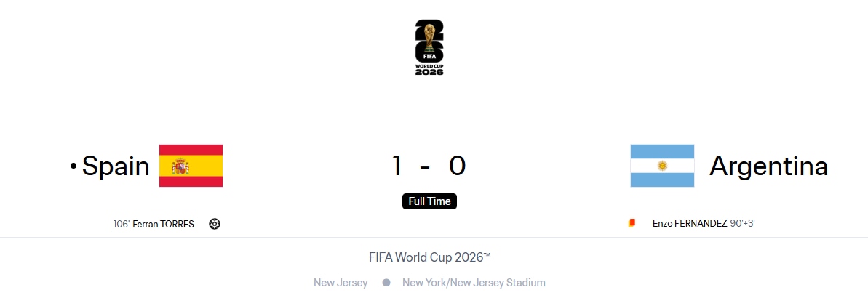This screenshot has height=298, width=868.
Task: Select booked player Enzo FERNANDEZ
Action: pyautogui.click(x=690, y=223)
